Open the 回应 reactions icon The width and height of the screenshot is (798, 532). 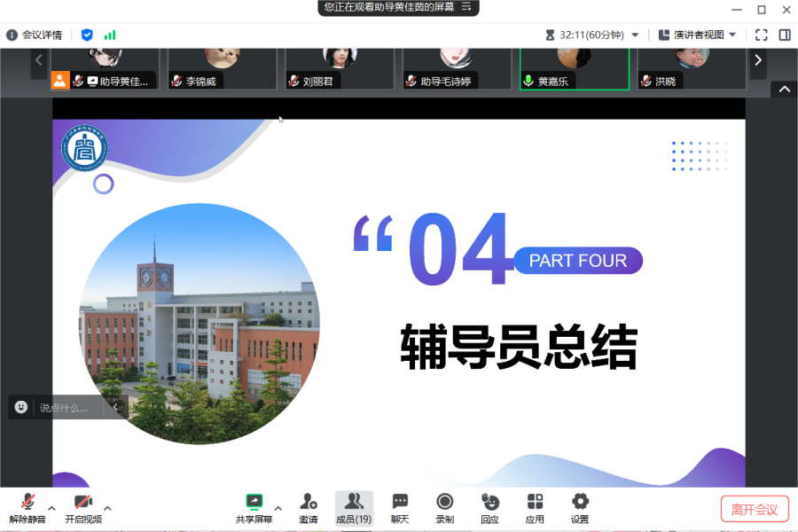490,507
